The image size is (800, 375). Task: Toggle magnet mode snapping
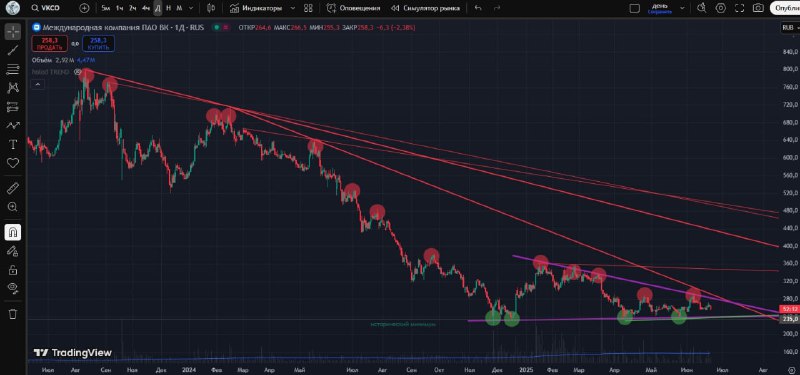(13, 233)
